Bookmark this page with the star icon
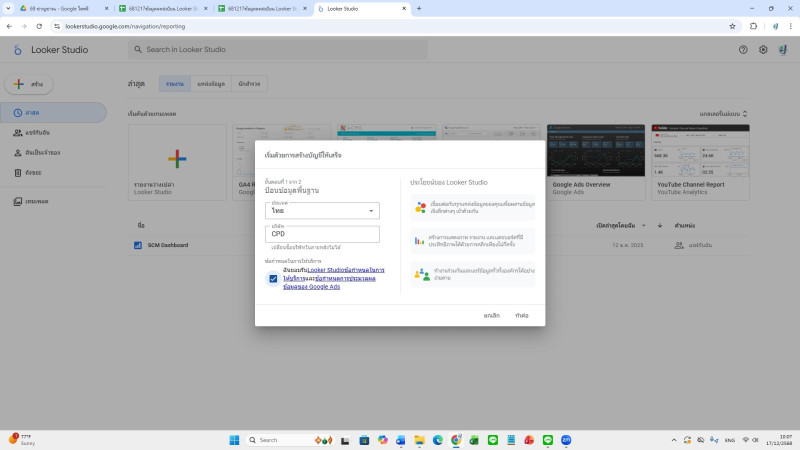Image resolution: width=800 pixels, height=450 pixels. [x=732, y=26]
